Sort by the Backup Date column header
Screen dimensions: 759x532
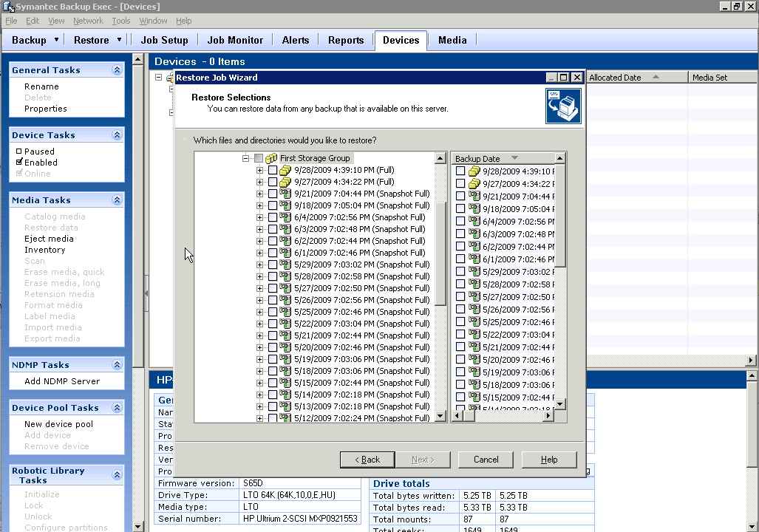pyautogui.click(x=503, y=158)
